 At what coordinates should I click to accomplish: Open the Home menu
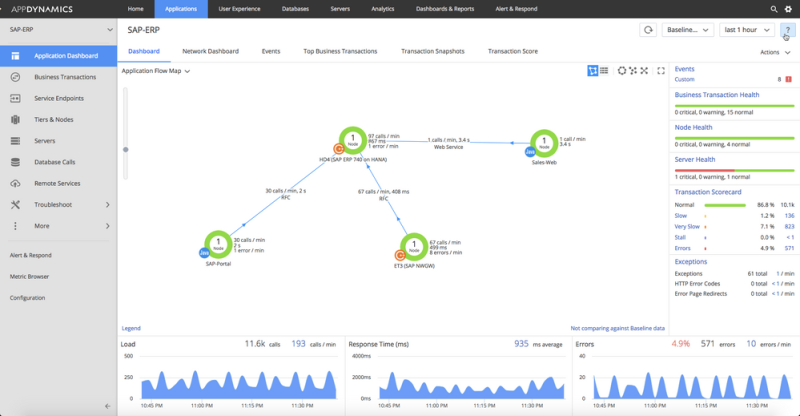(x=135, y=9)
